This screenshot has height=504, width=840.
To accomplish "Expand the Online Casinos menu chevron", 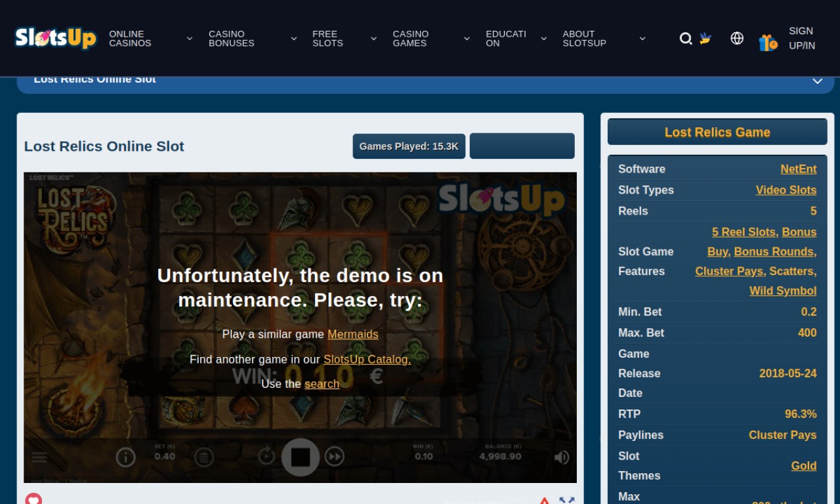I will pyautogui.click(x=190, y=39).
